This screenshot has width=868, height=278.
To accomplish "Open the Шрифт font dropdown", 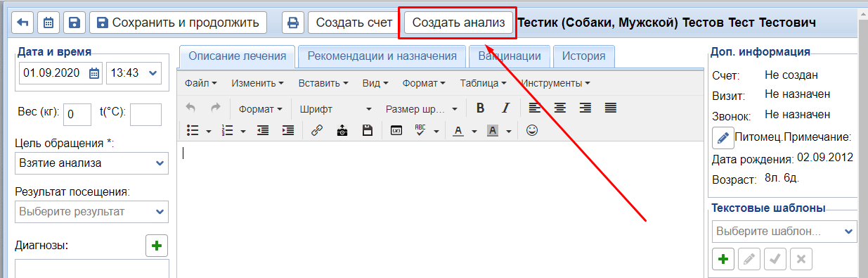I will point(335,109).
